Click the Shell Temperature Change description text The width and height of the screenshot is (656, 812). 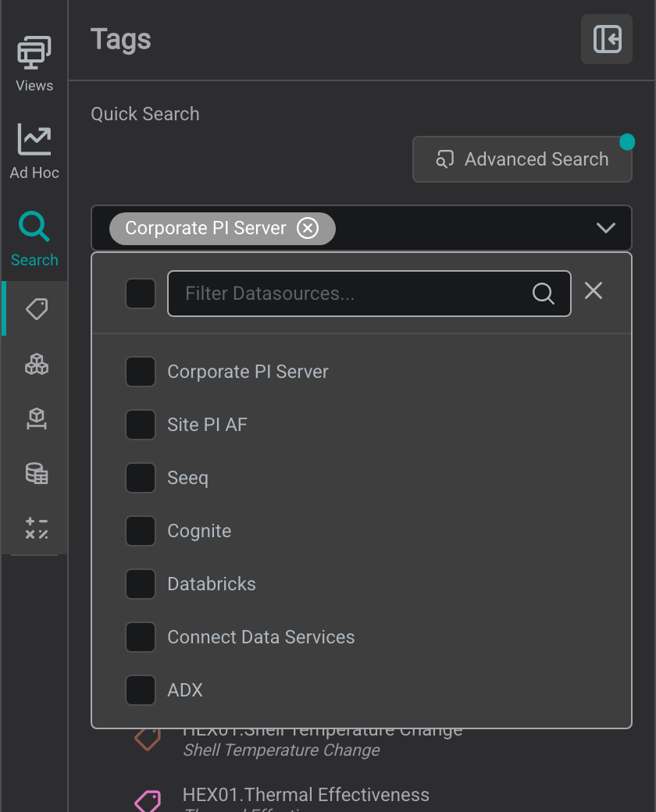pyautogui.click(x=281, y=750)
